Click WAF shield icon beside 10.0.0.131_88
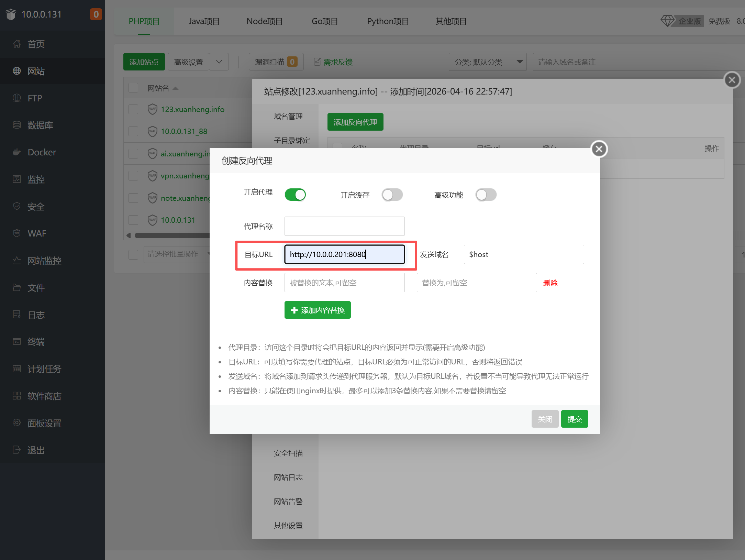 point(152,131)
